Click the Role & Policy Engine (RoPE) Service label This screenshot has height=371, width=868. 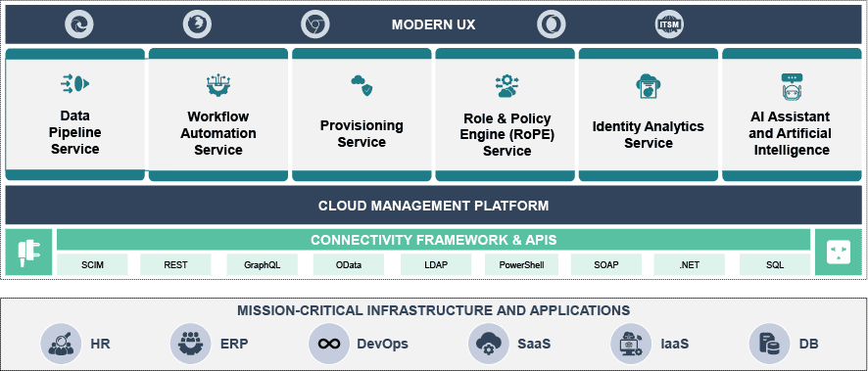point(507,135)
